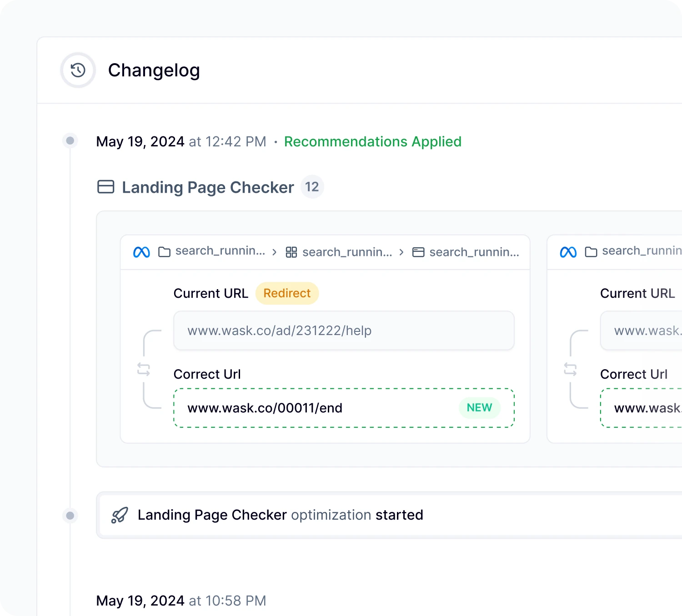Select the 12:42 PM timeline marker dot
Viewport: 682px width, 616px height.
pyautogui.click(x=70, y=140)
